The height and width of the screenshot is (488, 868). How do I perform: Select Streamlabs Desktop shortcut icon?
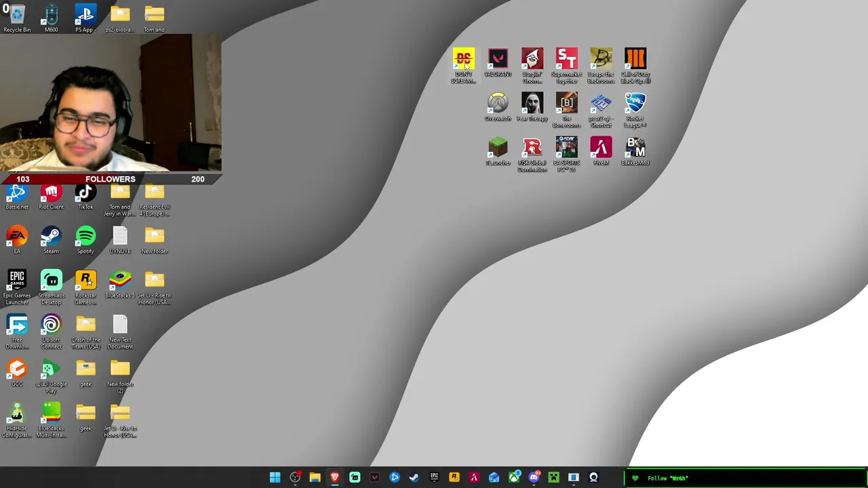[x=52, y=287]
